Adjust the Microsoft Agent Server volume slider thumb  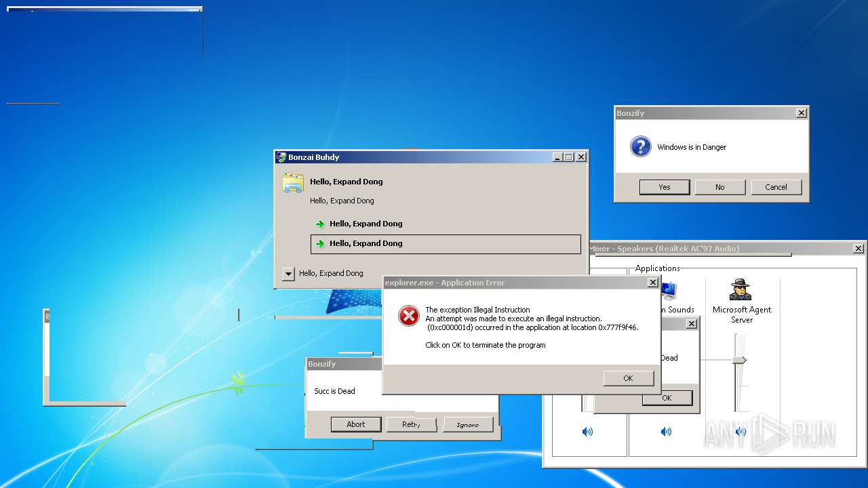740,360
